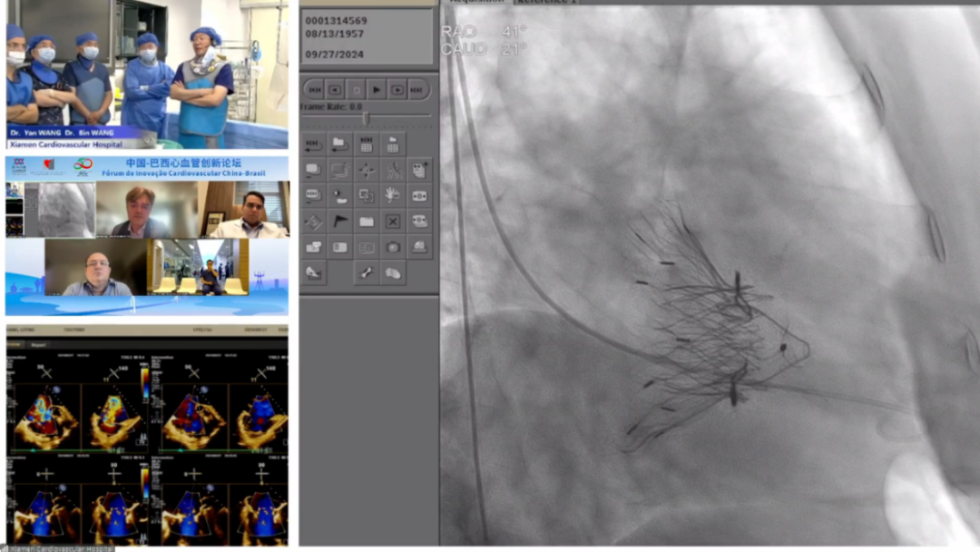Screen dimensions: 980x552
Task: Click the overlapping squares icon
Action: [x=367, y=194]
